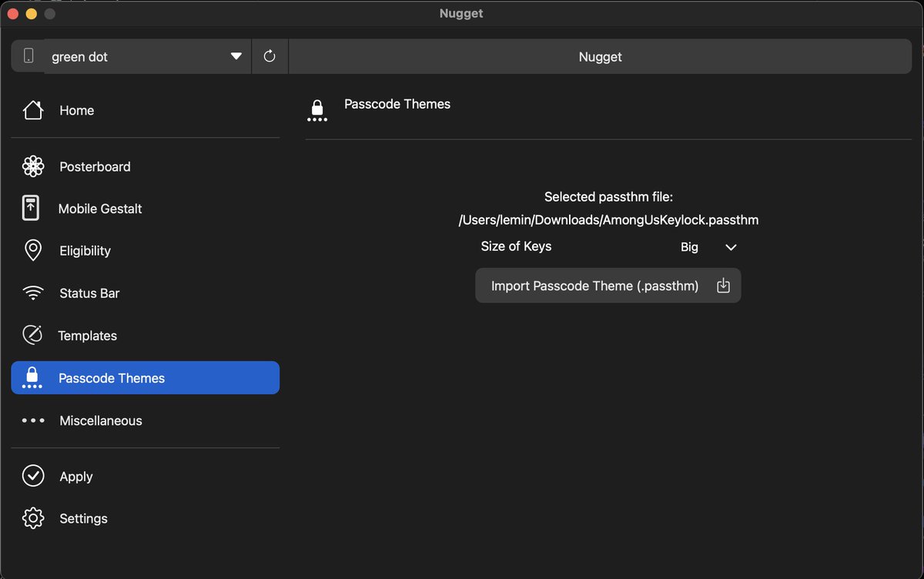The image size is (924, 579).
Task: Go to the Home page
Action: coord(146,110)
